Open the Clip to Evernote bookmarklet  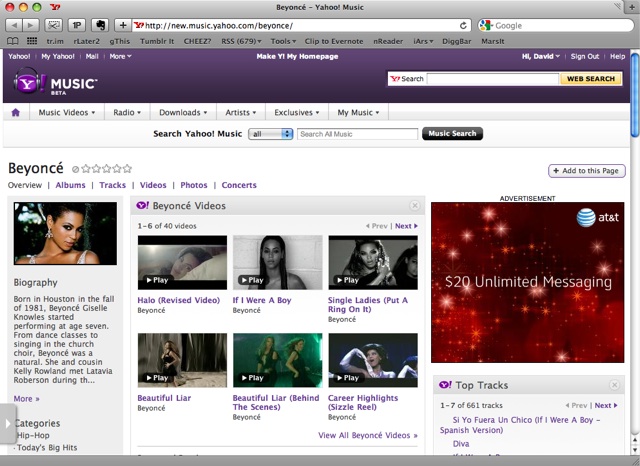tap(334, 41)
